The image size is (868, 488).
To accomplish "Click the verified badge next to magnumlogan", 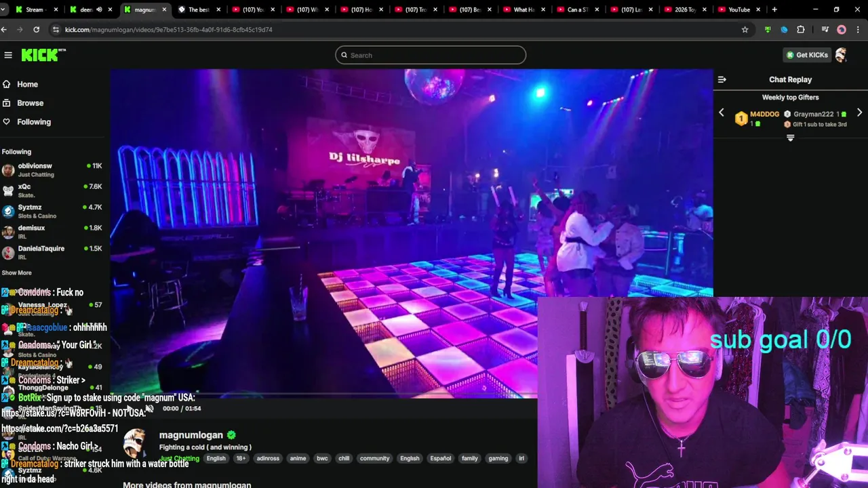I will [x=231, y=435].
